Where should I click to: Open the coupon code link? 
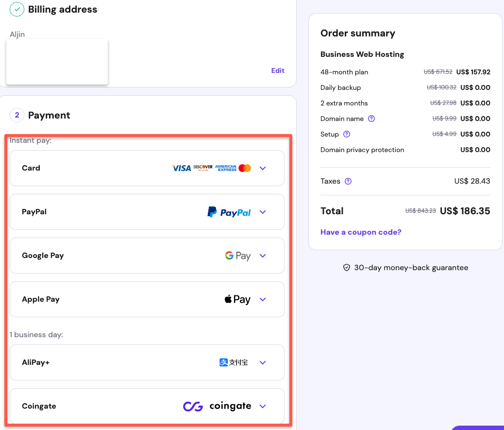point(361,232)
